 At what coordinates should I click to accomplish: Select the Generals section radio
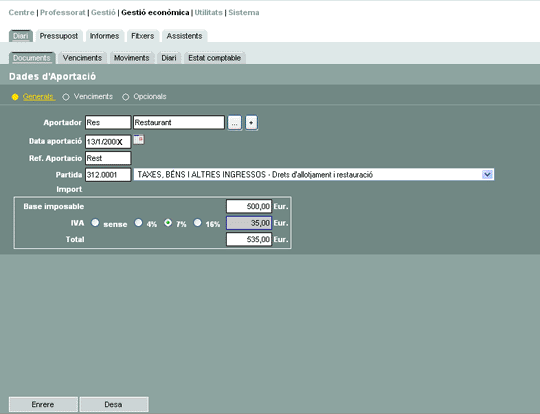pyautogui.click(x=15, y=97)
